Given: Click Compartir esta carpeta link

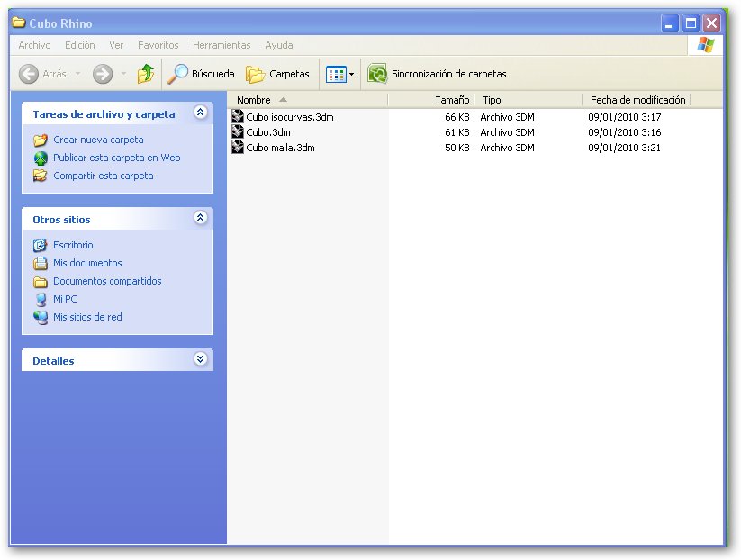Looking at the screenshot, I should [103, 176].
